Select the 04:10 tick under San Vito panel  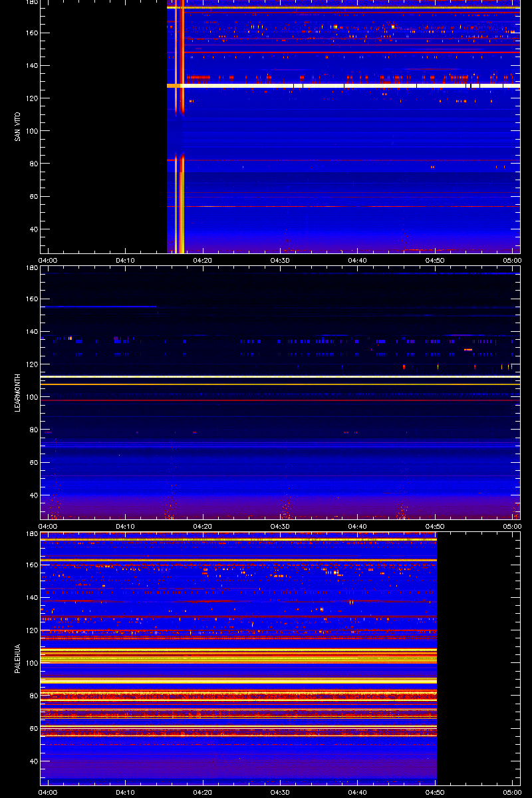126,260
